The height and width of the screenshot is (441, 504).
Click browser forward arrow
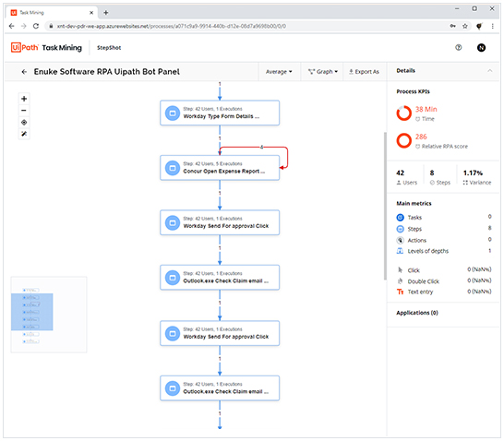point(23,26)
